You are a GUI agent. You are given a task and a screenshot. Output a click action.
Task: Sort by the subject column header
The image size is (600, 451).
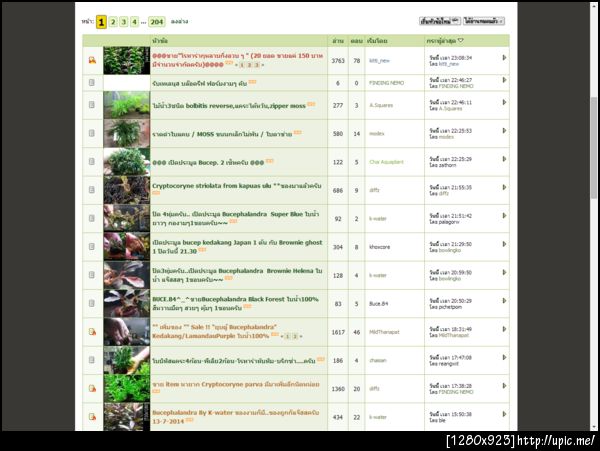[x=160, y=41]
